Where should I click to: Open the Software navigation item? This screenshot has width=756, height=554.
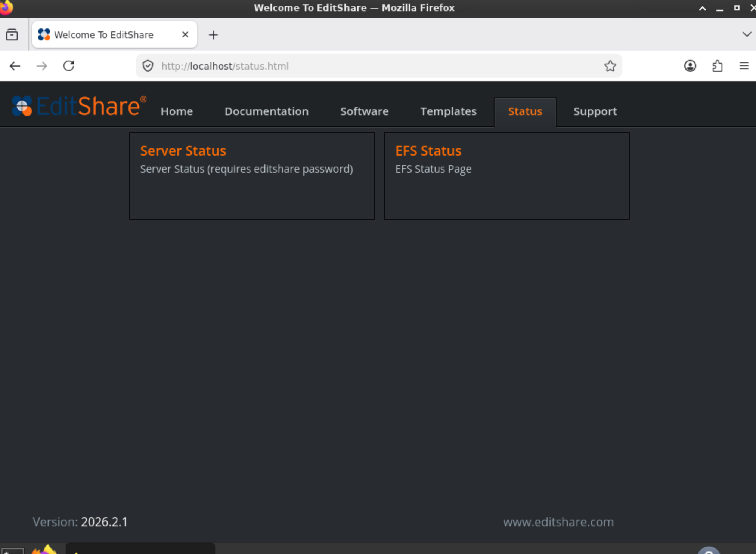point(365,111)
